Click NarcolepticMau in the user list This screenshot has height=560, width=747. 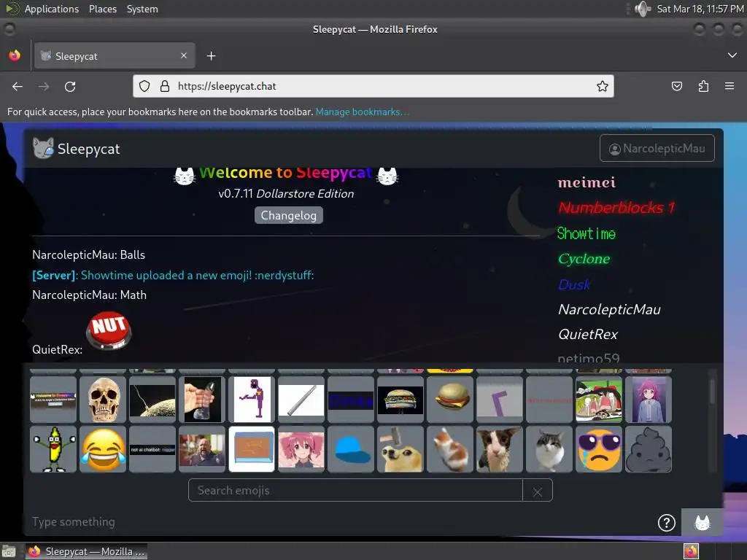(609, 309)
